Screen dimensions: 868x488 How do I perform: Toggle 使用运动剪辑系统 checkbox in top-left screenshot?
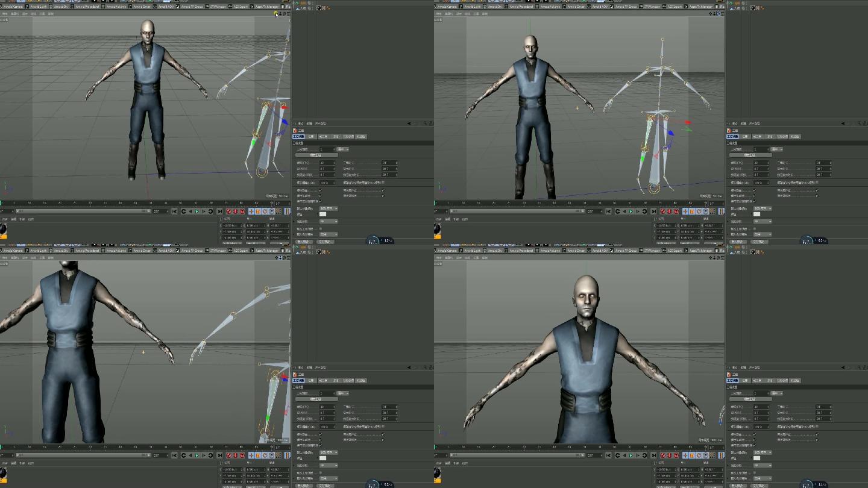pyautogui.click(x=321, y=201)
